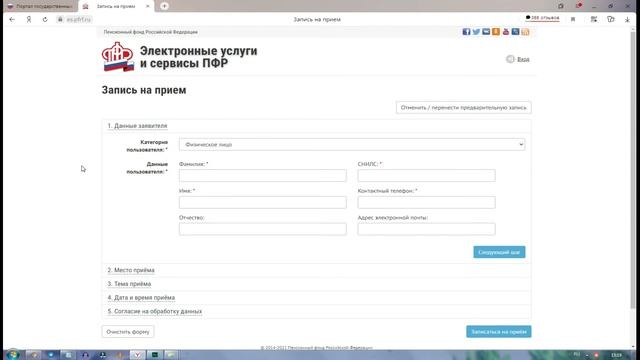The height and width of the screenshot is (360, 640).
Task: Click 'Записаться на приём' button
Action: (x=499, y=331)
